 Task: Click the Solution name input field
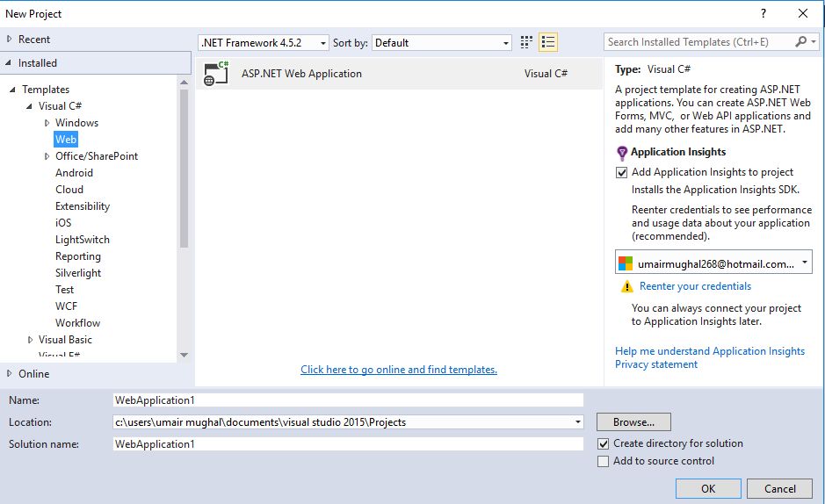348,444
